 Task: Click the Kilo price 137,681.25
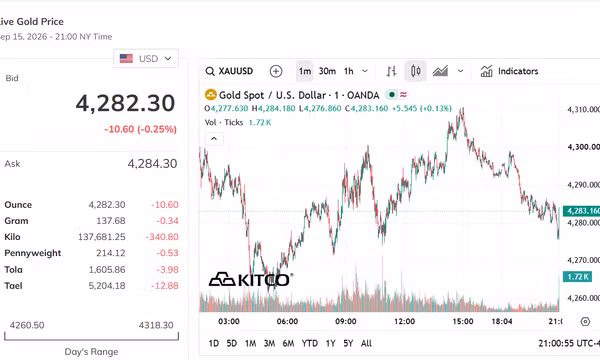coord(101,237)
